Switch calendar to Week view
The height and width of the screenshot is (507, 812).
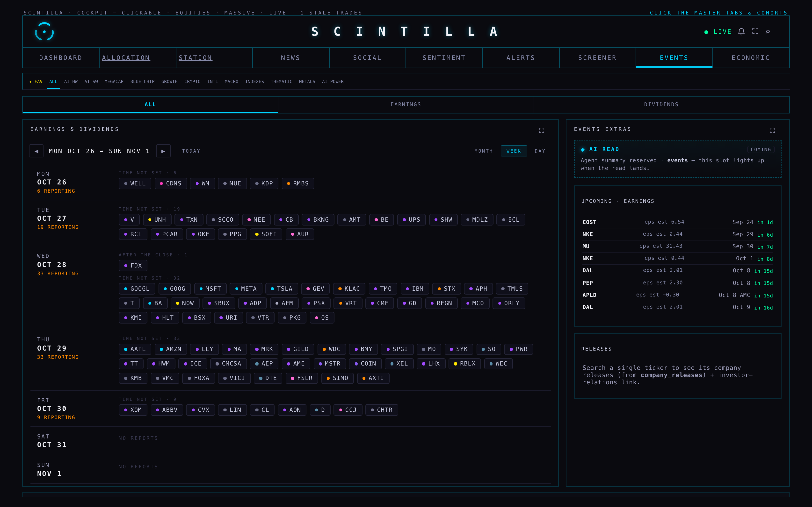point(514,151)
